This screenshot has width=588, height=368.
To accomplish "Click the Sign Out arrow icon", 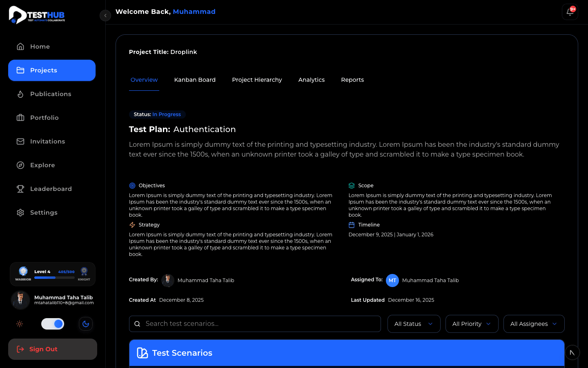I will click(x=20, y=349).
